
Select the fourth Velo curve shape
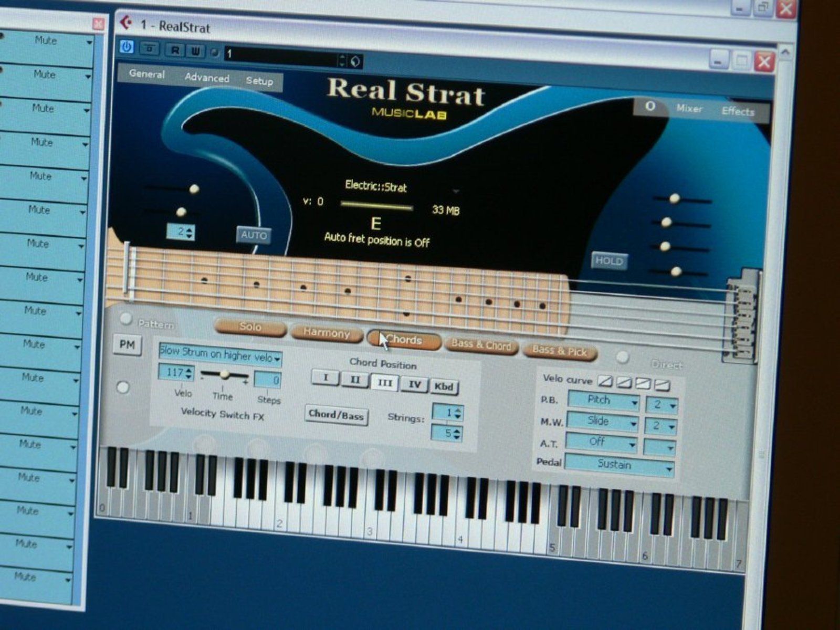(663, 385)
